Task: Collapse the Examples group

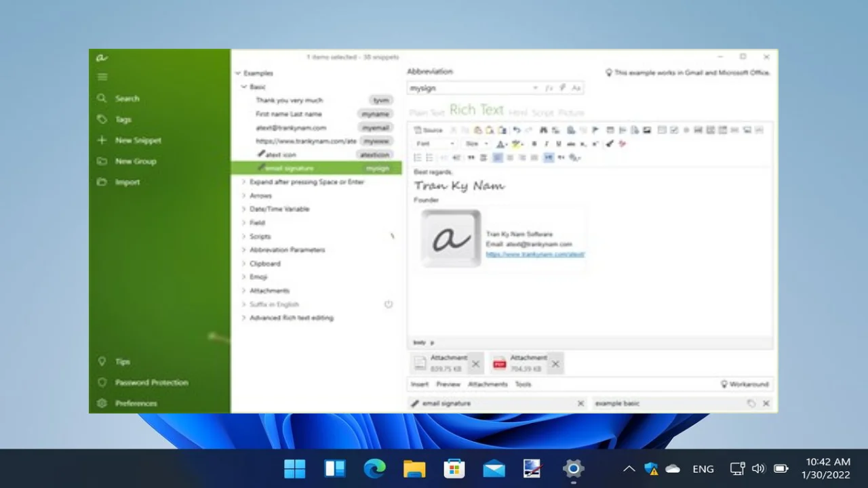Action: coord(238,73)
